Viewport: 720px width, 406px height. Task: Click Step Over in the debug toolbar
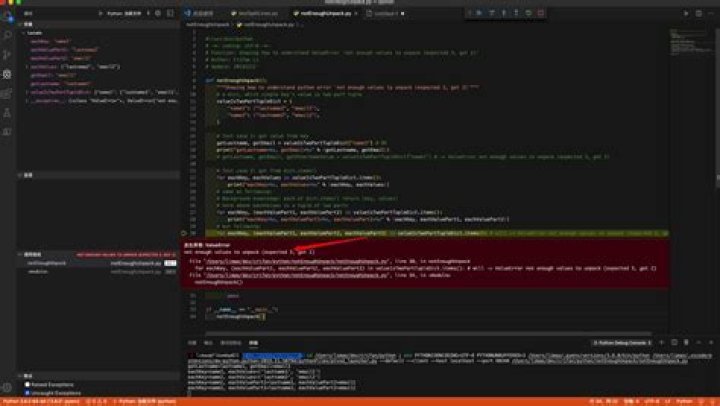coord(491,13)
